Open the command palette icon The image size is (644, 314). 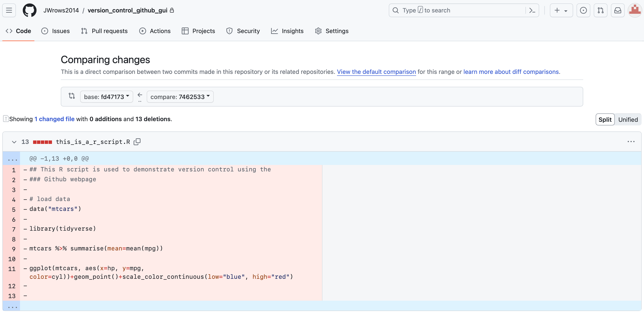[532, 10]
